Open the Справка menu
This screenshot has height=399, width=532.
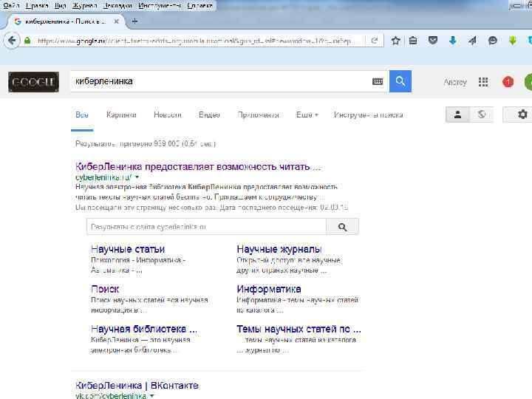click(199, 5)
